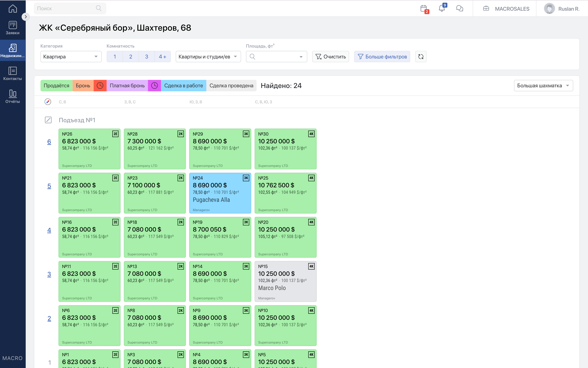Click 3К badge on apartment №24
Screen dimensions: 588x368
(x=246, y=178)
